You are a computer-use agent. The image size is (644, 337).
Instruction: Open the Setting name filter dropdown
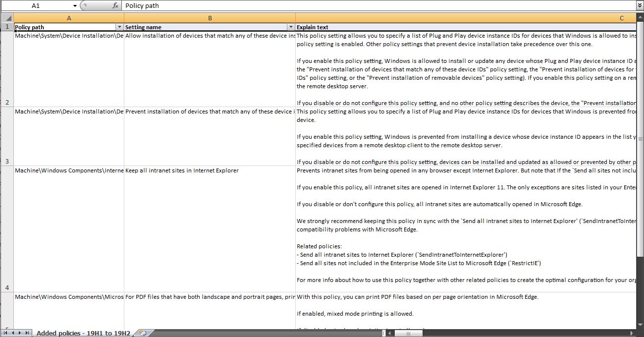291,27
